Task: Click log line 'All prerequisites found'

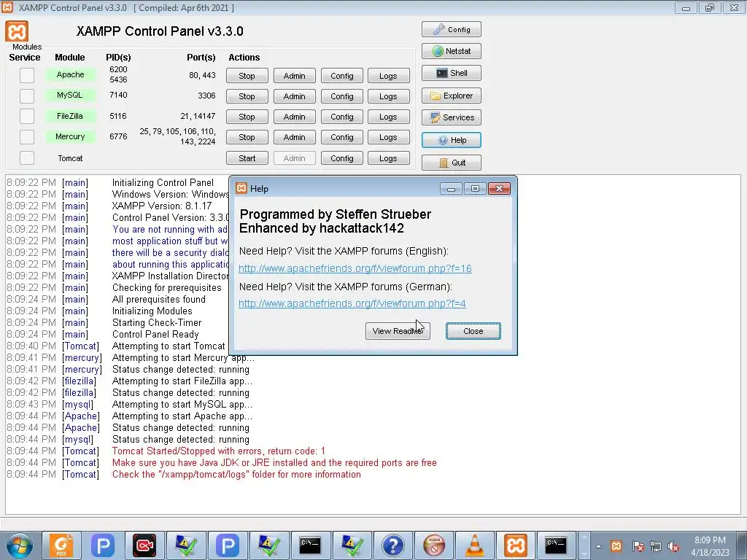Action: [x=158, y=300]
